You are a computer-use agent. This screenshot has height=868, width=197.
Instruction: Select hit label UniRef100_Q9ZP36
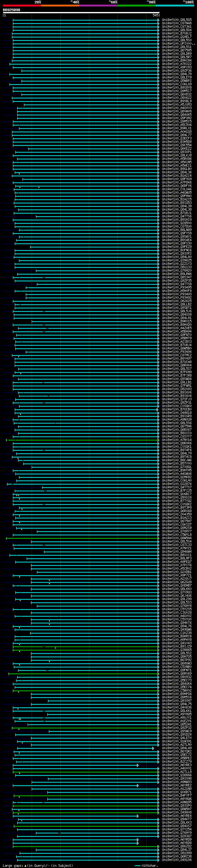coord(177,71)
